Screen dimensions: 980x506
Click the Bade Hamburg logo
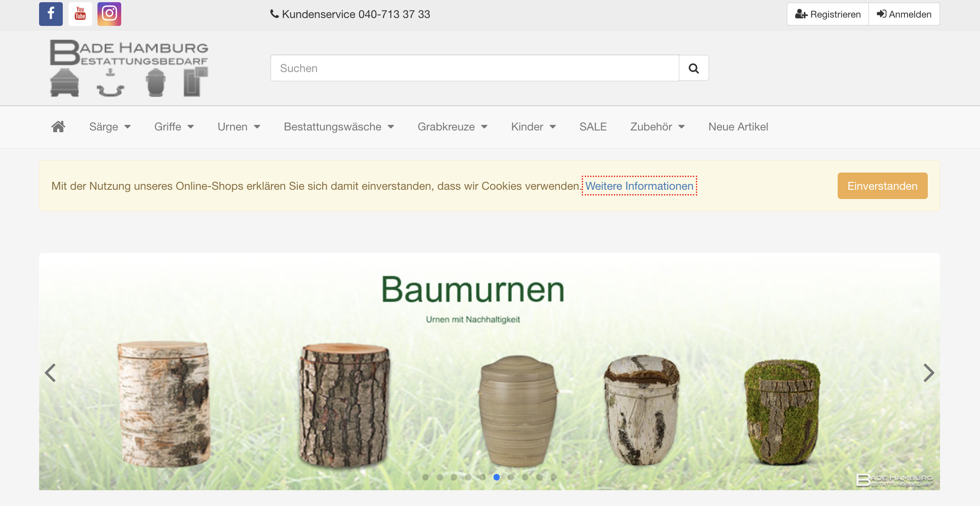[x=129, y=68]
